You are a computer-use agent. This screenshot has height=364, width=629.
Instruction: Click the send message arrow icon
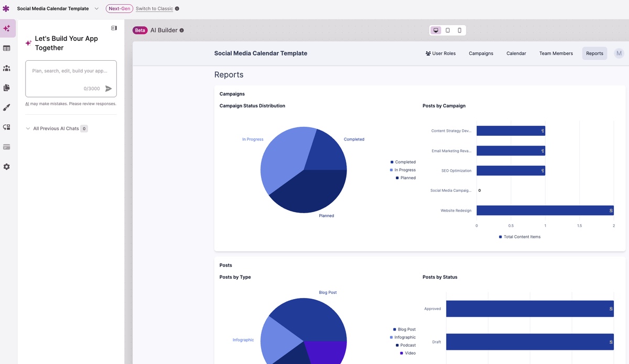109,89
